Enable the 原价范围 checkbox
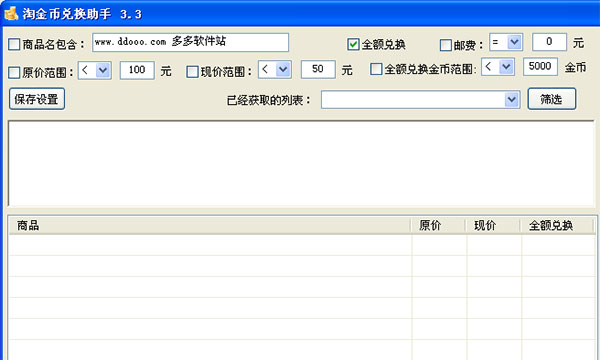Screen dimensions: 600x360 tap(14, 72)
